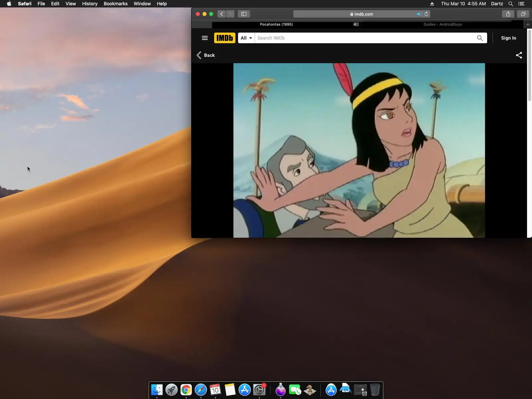Open Safari share sheet in toolbar
532x399 pixels.
[x=508, y=14]
